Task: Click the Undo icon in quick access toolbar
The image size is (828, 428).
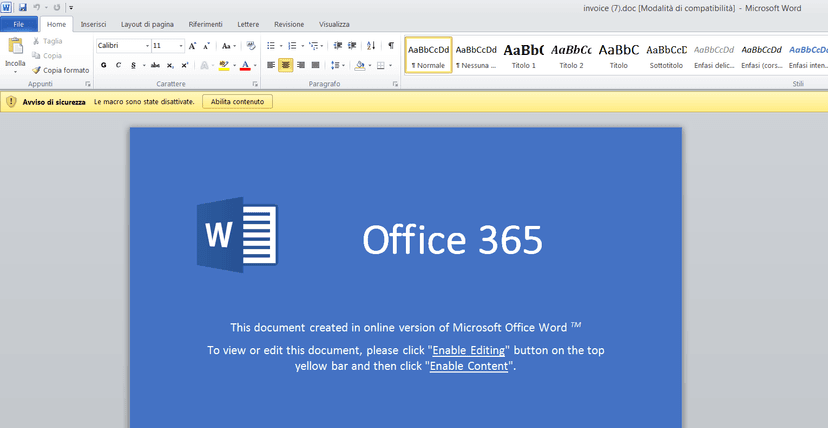Action: pos(36,7)
